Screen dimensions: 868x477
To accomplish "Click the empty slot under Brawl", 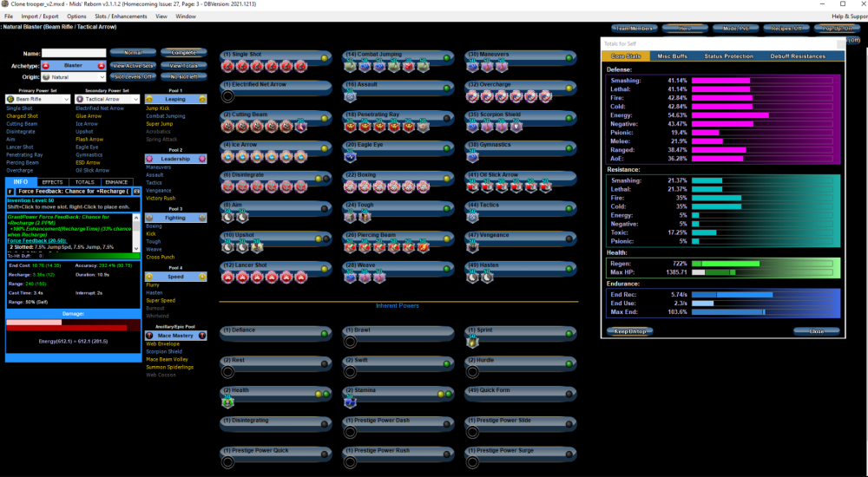I will click(x=351, y=342).
